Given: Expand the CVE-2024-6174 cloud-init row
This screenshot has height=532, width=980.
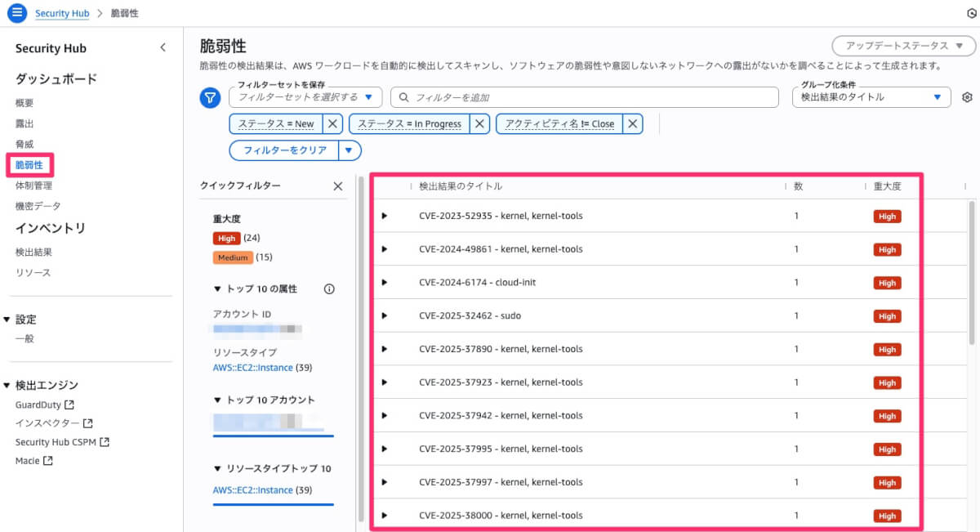Looking at the screenshot, I should pos(385,283).
